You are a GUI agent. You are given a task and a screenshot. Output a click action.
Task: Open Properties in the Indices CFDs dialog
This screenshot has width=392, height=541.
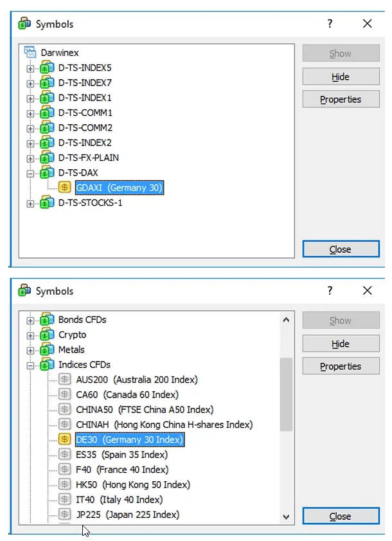tap(341, 366)
